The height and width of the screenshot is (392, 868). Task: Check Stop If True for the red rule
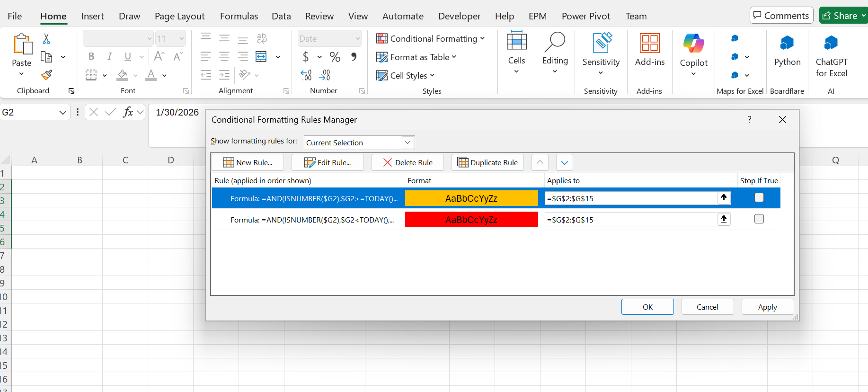[759, 219]
